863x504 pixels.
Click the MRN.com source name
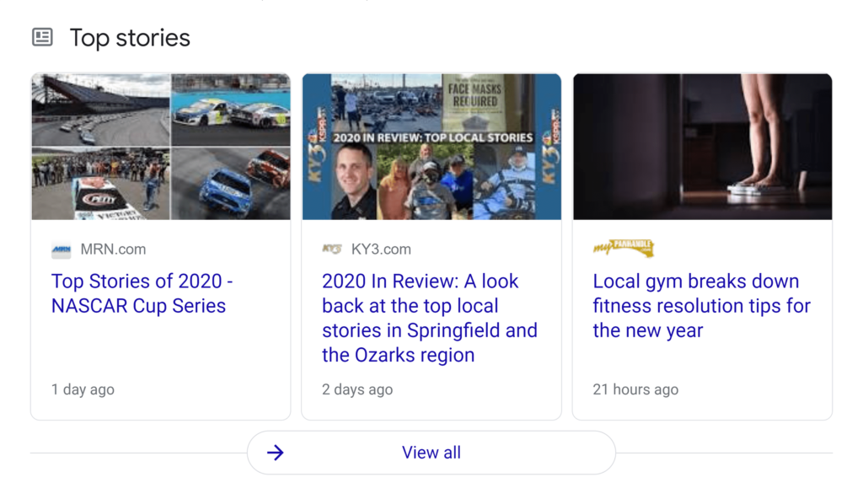tap(113, 249)
